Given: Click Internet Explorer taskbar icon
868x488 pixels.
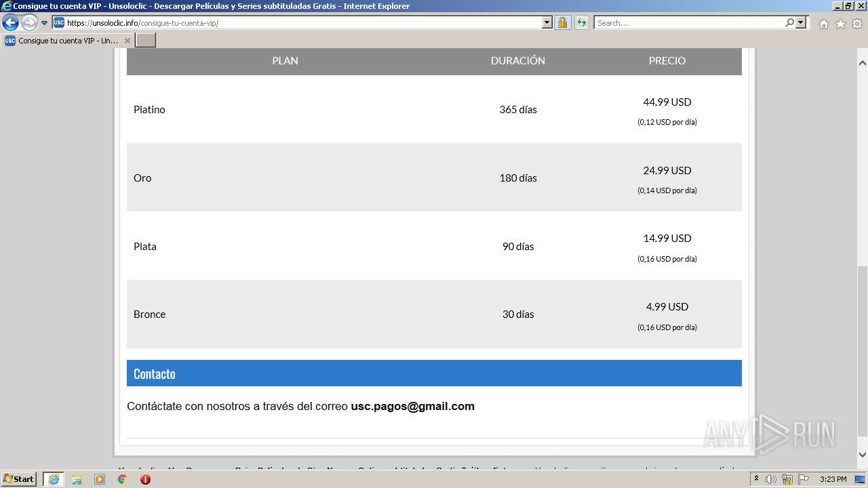Looking at the screenshot, I should click(53, 479).
